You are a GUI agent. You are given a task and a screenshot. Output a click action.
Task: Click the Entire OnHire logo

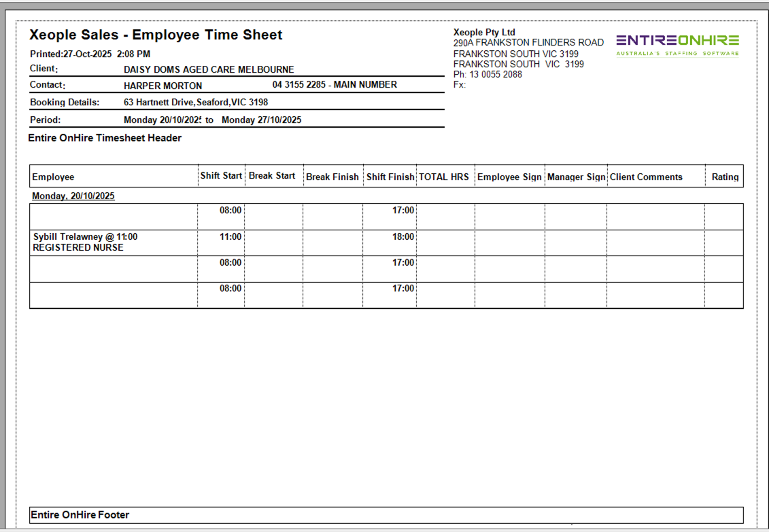pyautogui.click(x=677, y=44)
